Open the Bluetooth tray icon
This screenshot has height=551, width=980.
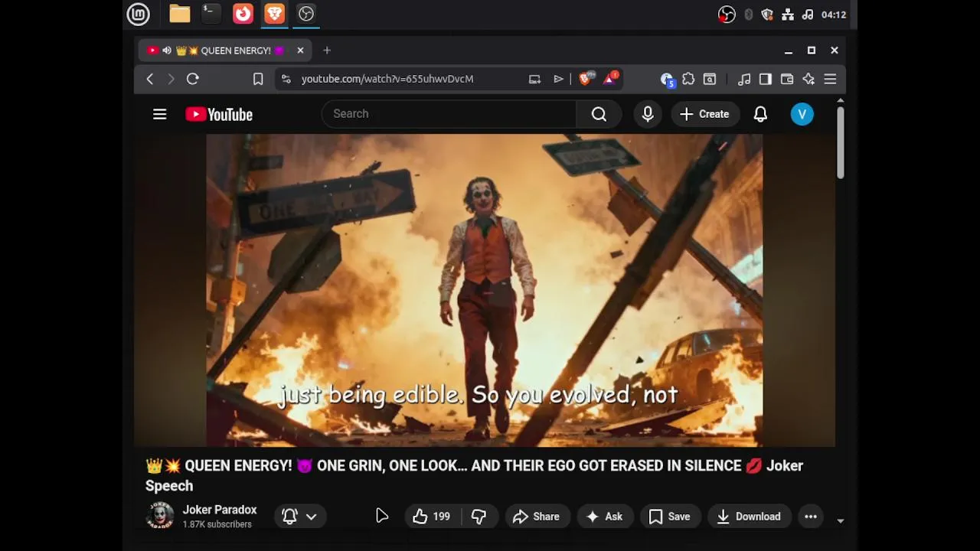(749, 15)
